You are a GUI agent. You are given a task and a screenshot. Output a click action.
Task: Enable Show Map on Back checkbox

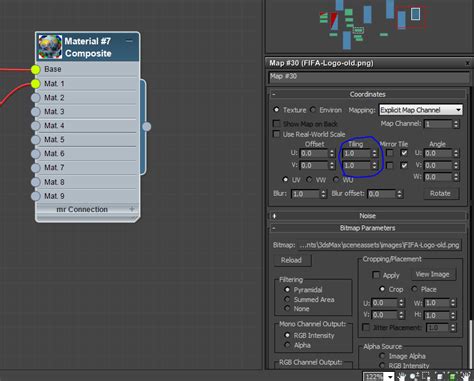pos(276,124)
